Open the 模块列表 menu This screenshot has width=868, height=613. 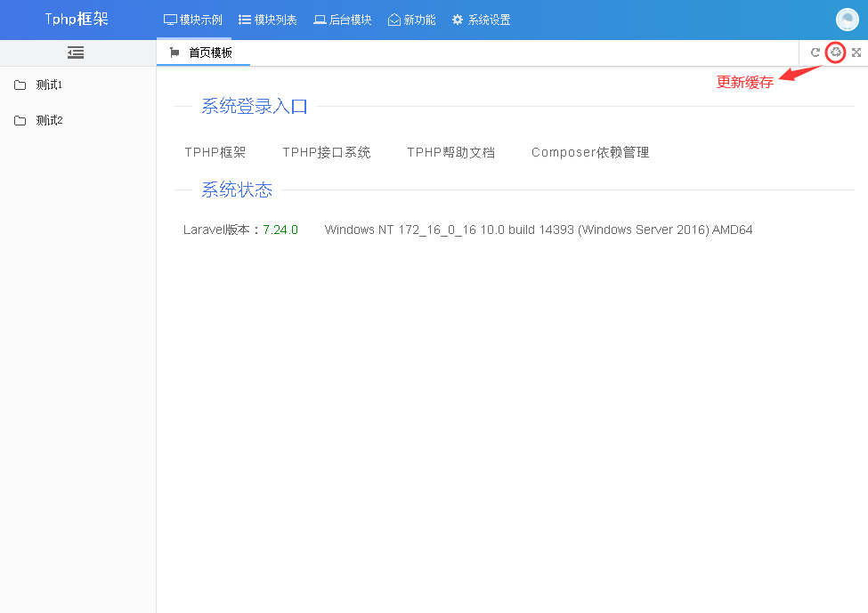268,20
